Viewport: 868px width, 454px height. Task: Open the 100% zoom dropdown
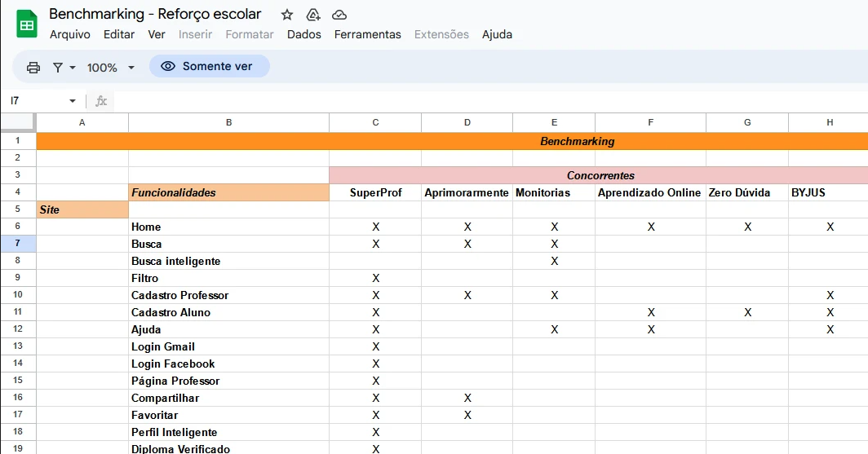(x=111, y=68)
